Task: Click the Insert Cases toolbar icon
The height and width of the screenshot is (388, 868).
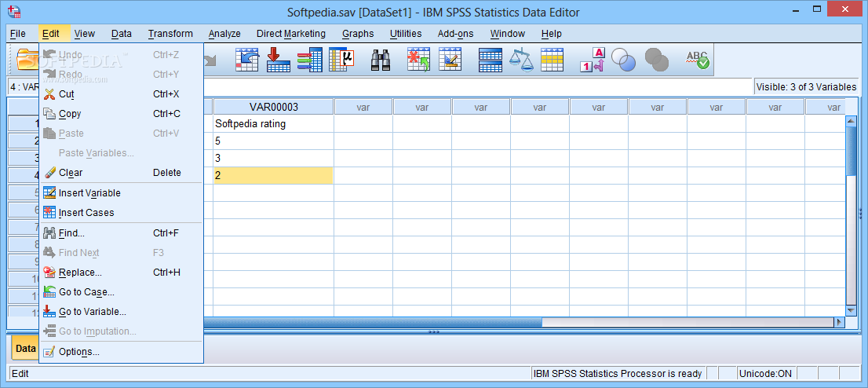Action: coord(418,60)
